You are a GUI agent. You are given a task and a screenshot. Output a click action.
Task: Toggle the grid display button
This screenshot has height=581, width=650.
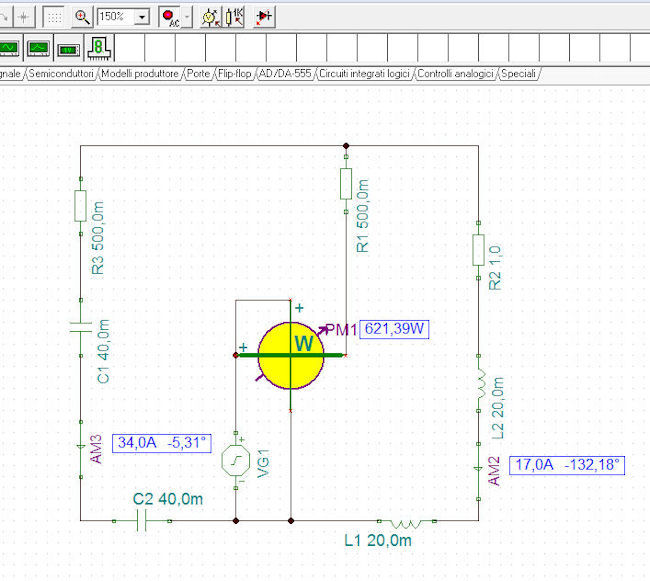[55, 17]
